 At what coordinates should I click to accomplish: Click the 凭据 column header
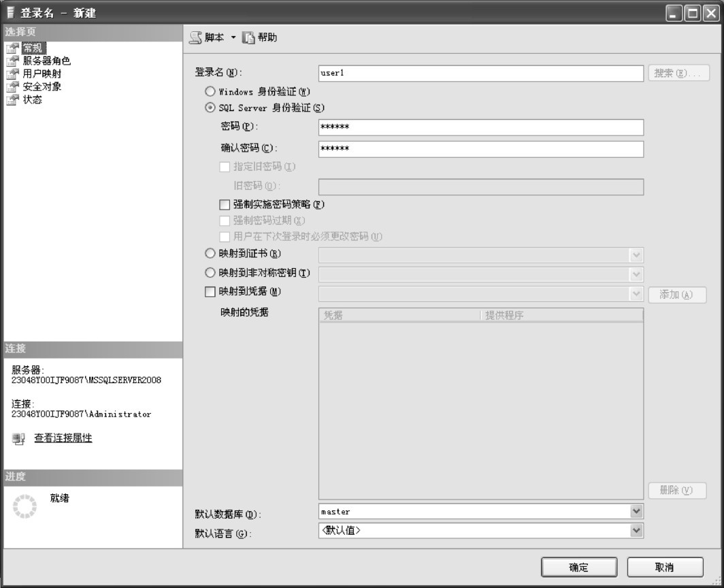(399, 315)
